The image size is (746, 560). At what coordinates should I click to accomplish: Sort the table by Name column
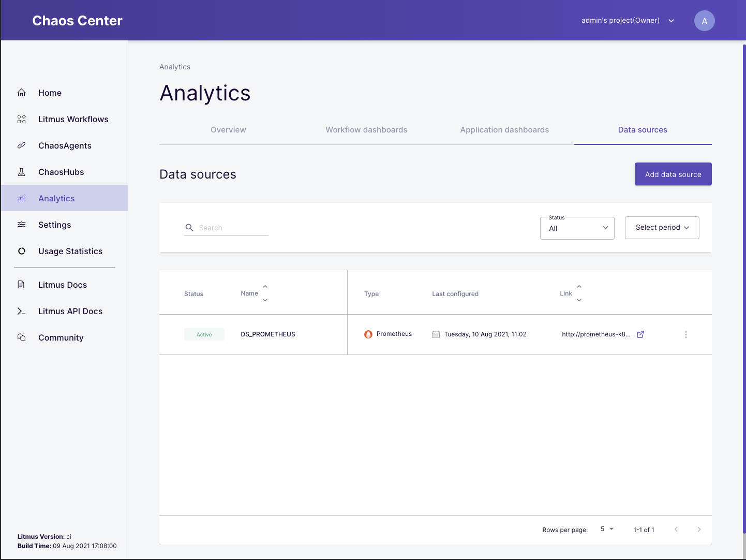265,293
